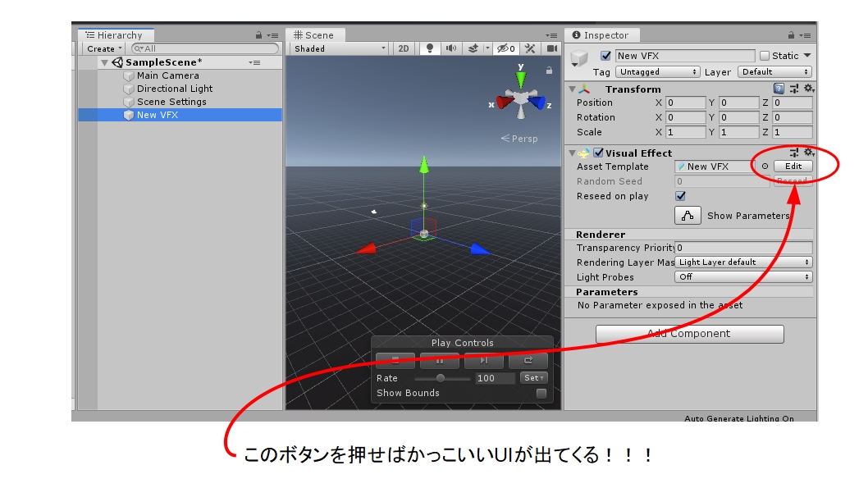Viewport: 868px width, 488px height.
Task: Click the green Y axis cone on gizmo
Action: 520,79
